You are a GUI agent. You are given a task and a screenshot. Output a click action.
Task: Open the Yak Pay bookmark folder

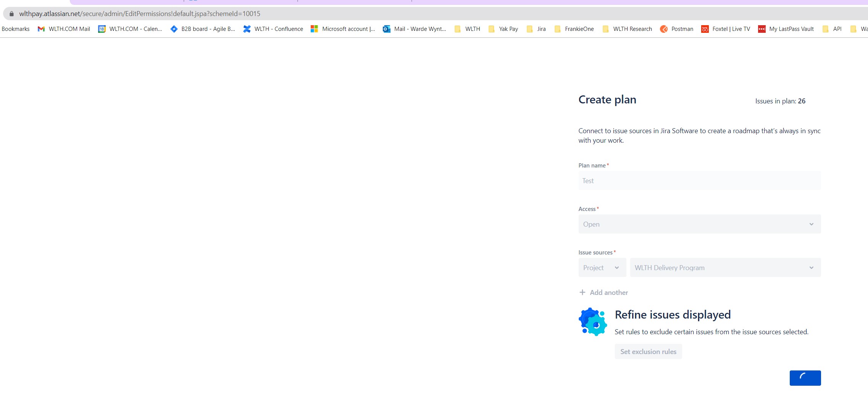[503, 29]
